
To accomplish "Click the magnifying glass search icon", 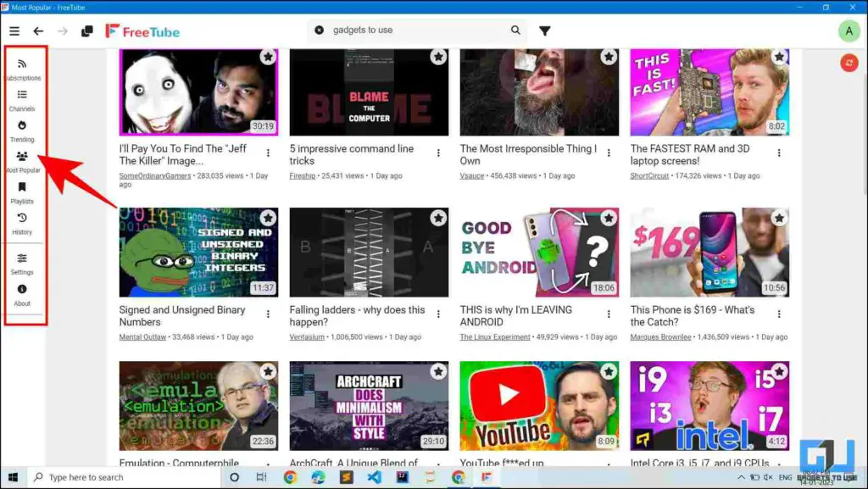I will coord(515,30).
